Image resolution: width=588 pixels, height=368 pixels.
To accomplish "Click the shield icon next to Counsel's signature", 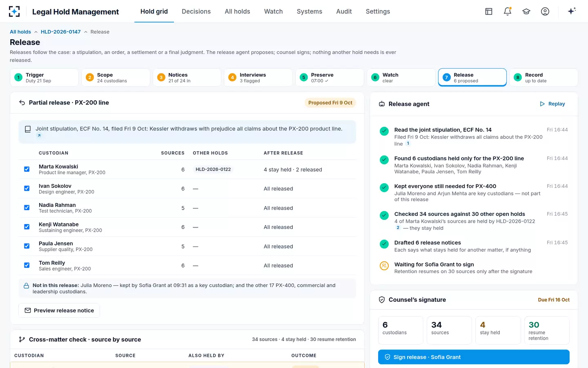I will (x=382, y=300).
